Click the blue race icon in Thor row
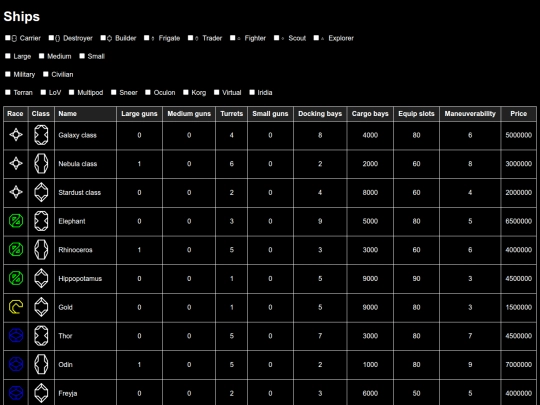The image size is (540, 405). [x=16, y=336]
